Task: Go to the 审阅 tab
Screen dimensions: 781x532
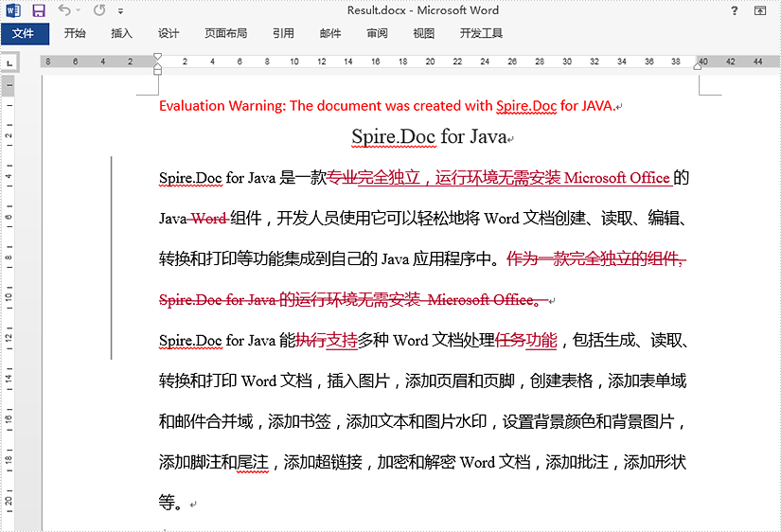Action: 377,33
